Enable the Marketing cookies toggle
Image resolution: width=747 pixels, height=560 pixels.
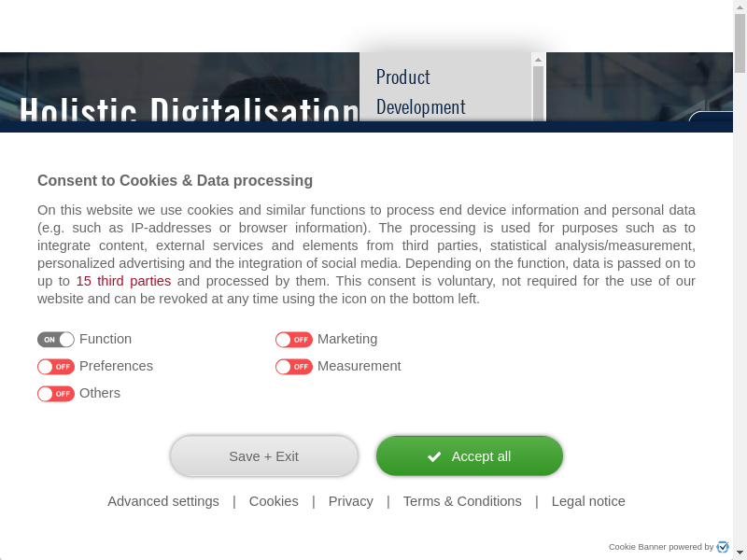(294, 340)
